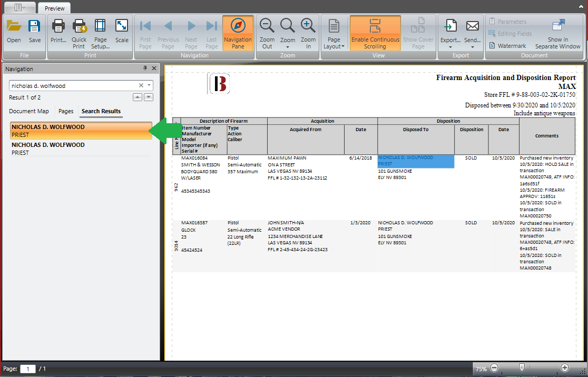Open Page Setup dialog

pos(100,33)
